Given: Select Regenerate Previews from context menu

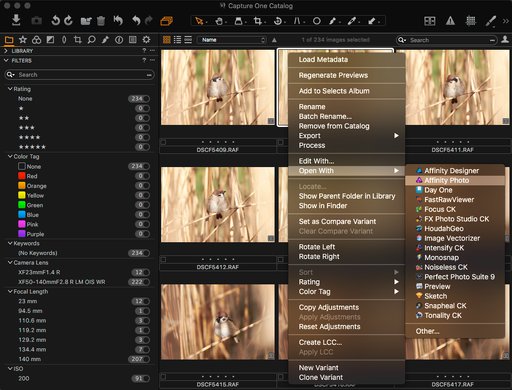Looking at the screenshot, I should click(333, 75).
